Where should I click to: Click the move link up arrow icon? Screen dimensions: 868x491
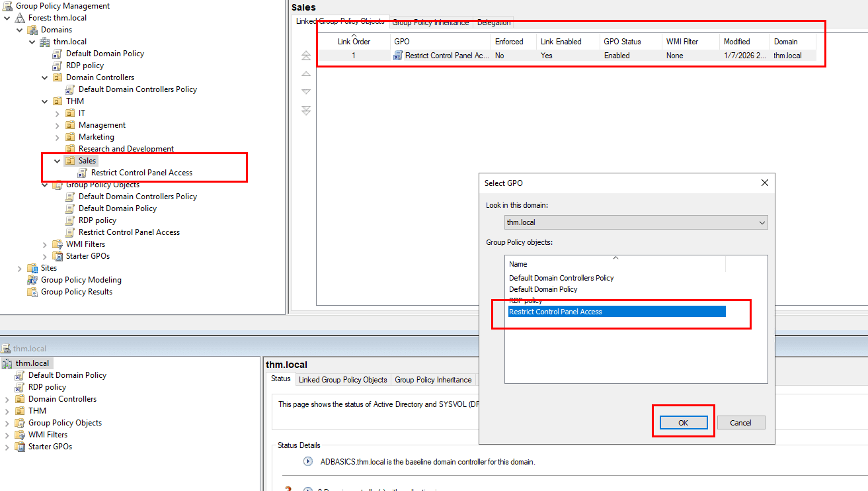coord(305,74)
